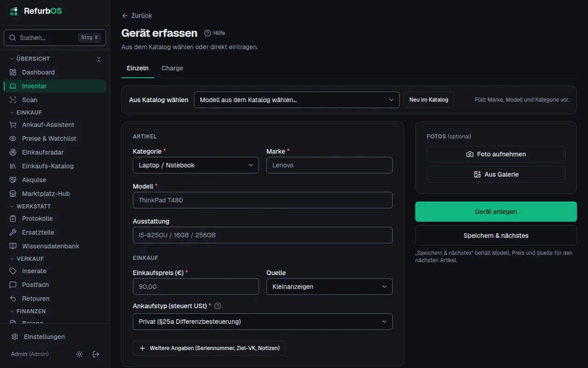588x368 pixels.
Task: Click Foto aufnehmen button
Action: (496, 154)
